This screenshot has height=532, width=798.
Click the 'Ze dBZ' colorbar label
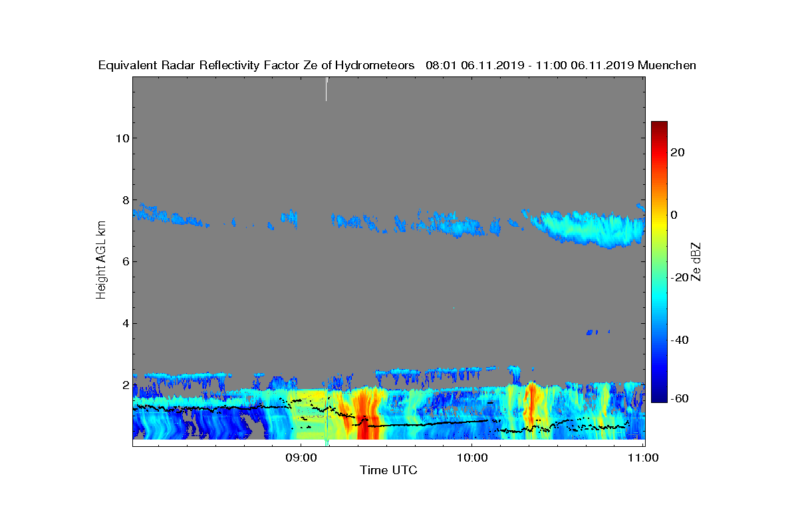[x=697, y=261]
